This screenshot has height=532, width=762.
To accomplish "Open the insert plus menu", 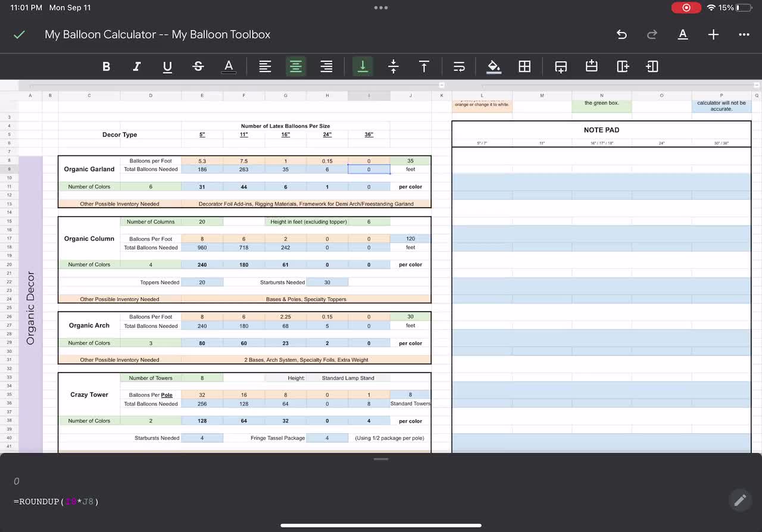I will point(713,35).
